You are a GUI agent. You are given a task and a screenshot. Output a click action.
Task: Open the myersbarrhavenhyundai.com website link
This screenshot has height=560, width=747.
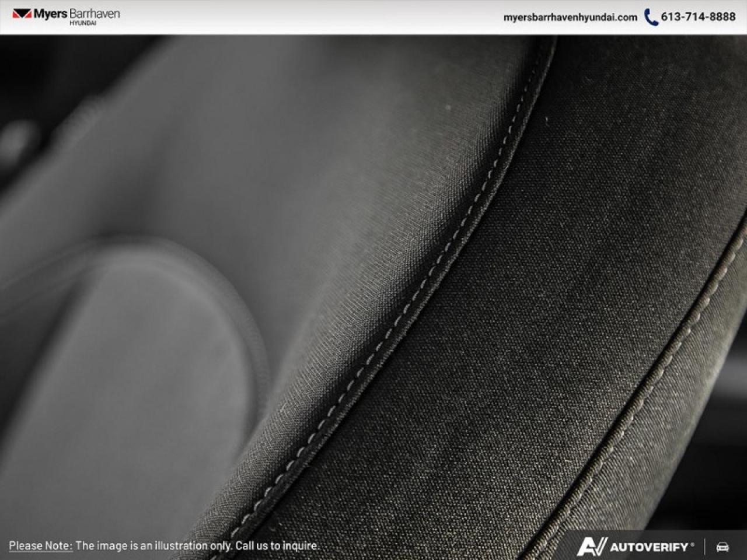pos(570,17)
